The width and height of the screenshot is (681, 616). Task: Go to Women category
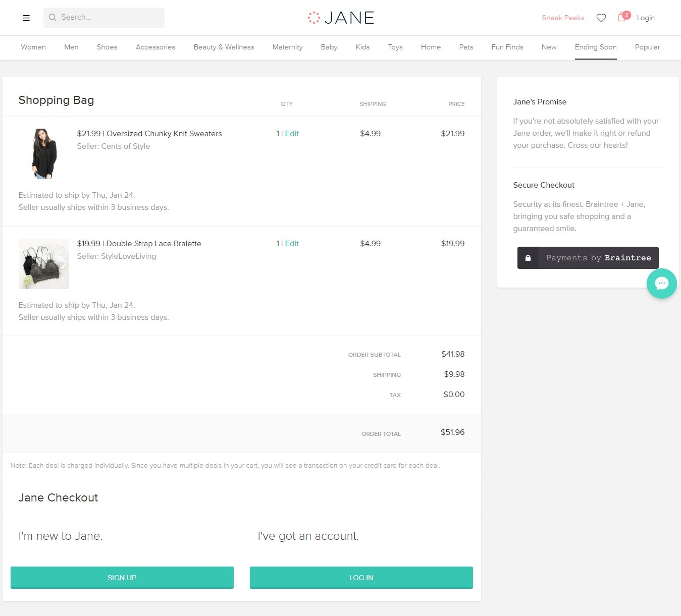(x=33, y=47)
